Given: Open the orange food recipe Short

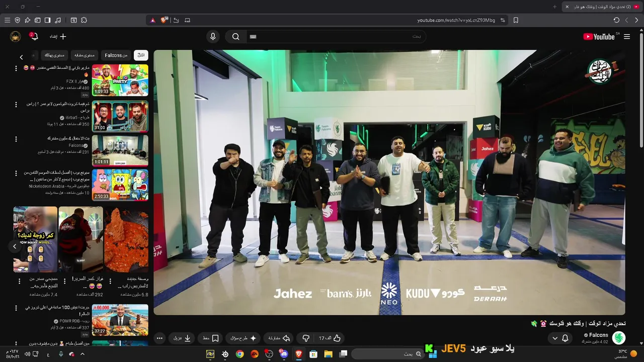Looking at the screenshot, I should point(126,239).
